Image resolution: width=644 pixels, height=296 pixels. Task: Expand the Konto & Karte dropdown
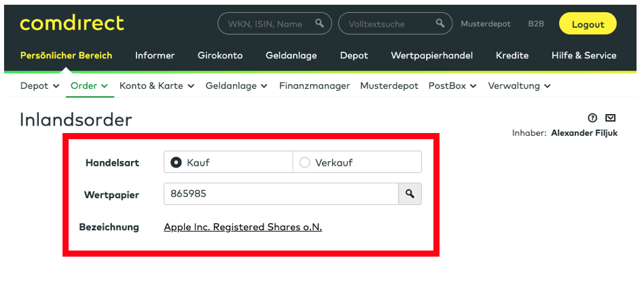(157, 86)
